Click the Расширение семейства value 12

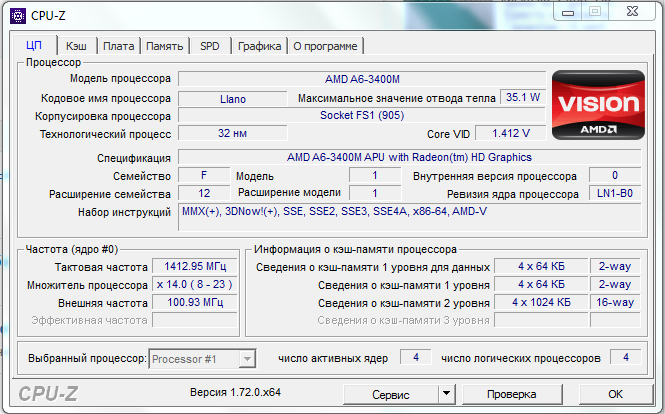click(x=204, y=193)
